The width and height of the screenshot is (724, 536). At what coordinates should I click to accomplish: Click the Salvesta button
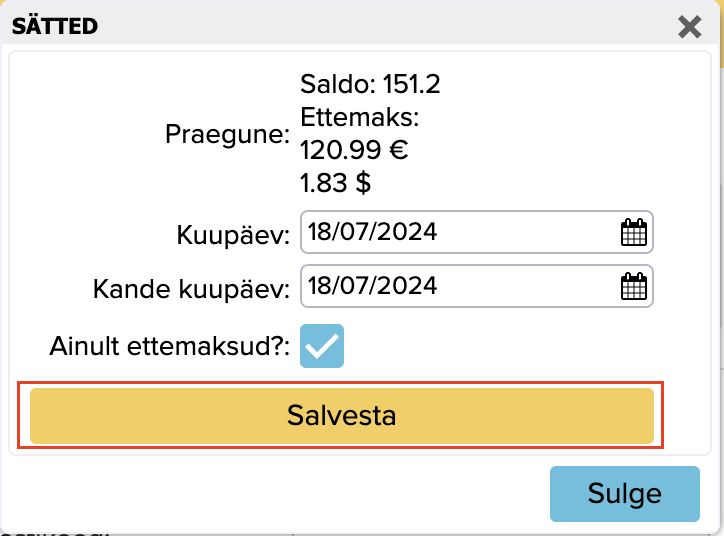point(342,416)
